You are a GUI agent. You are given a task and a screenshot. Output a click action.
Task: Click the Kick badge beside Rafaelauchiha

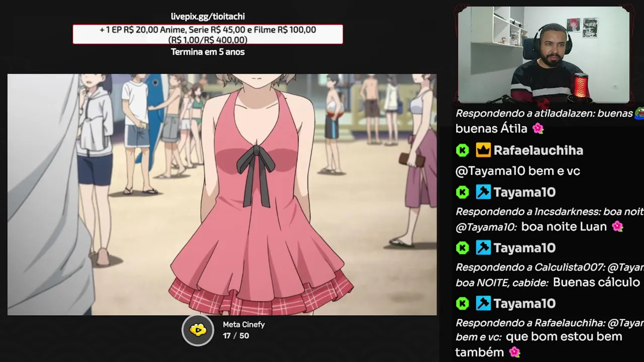click(x=462, y=150)
